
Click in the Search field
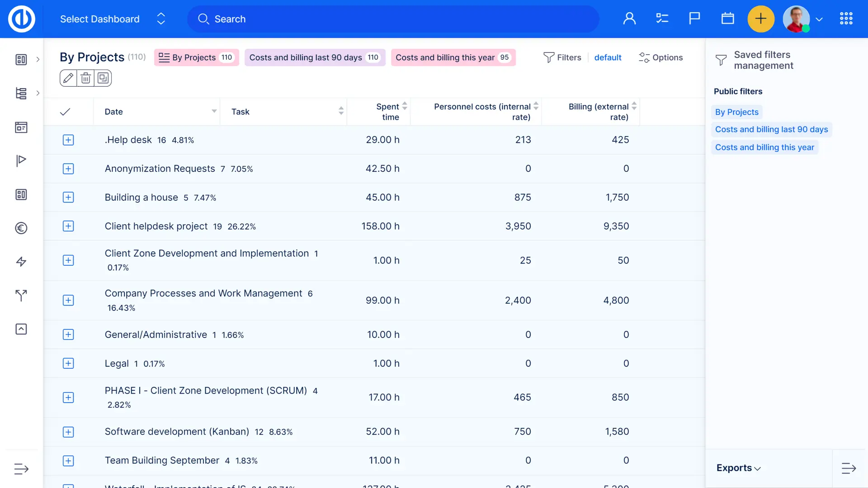[393, 19]
